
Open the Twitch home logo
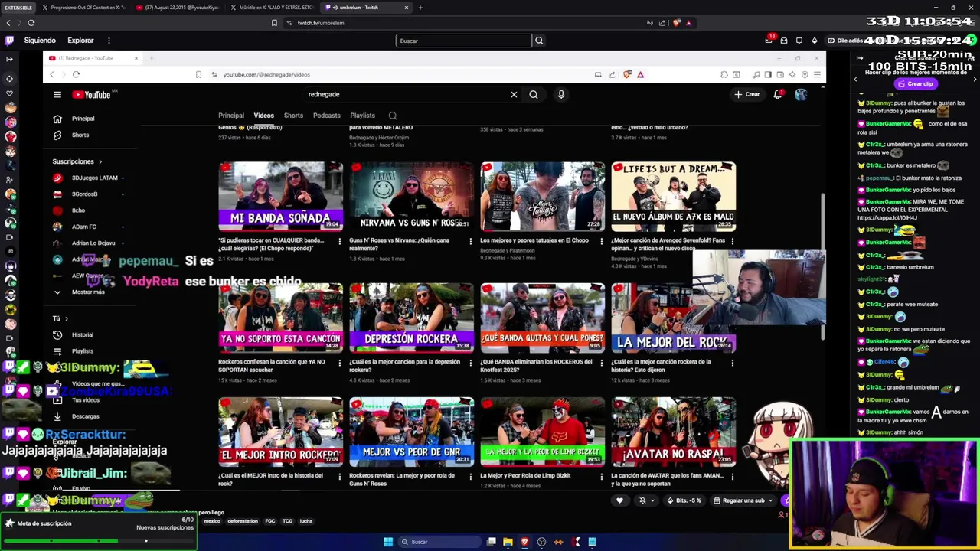click(x=9, y=41)
